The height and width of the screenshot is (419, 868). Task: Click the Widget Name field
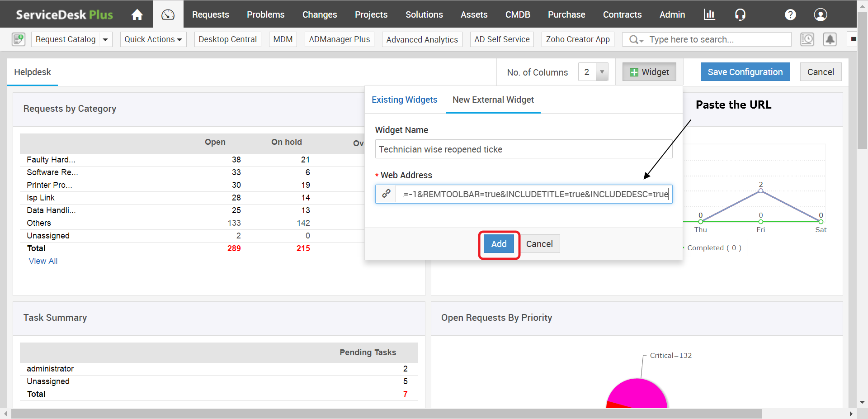click(524, 149)
